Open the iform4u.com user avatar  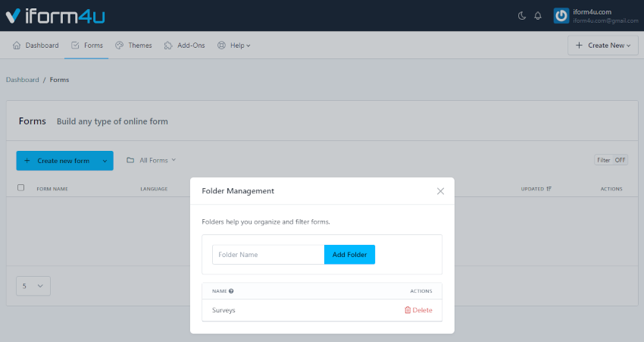click(561, 16)
